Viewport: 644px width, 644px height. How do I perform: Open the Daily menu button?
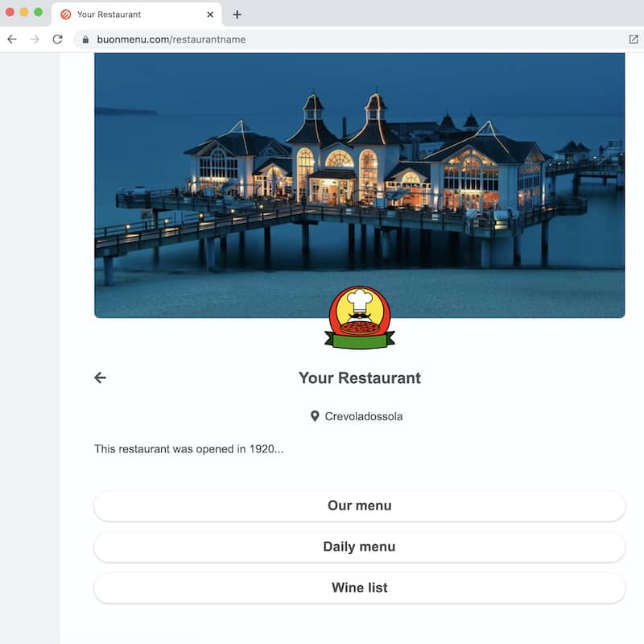click(359, 547)
